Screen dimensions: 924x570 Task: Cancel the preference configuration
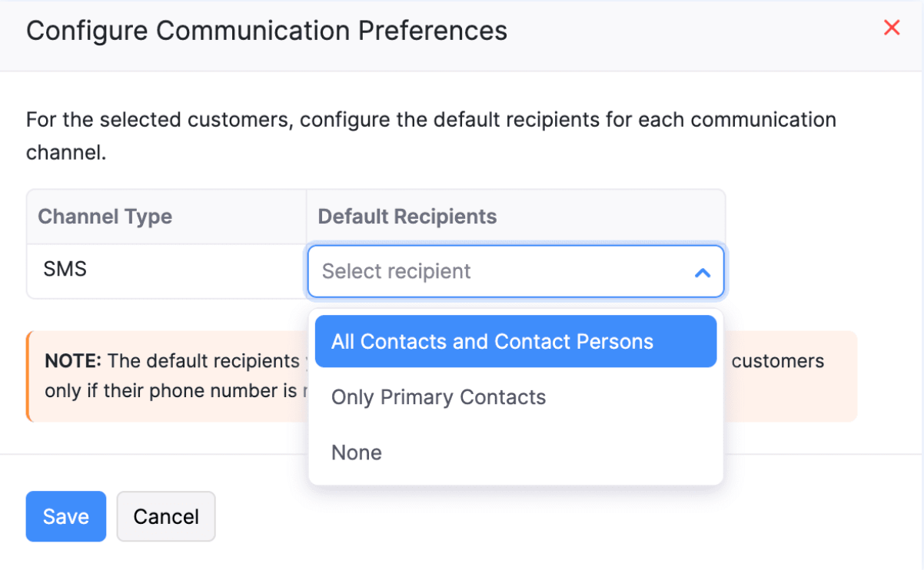tap(165, 516)
